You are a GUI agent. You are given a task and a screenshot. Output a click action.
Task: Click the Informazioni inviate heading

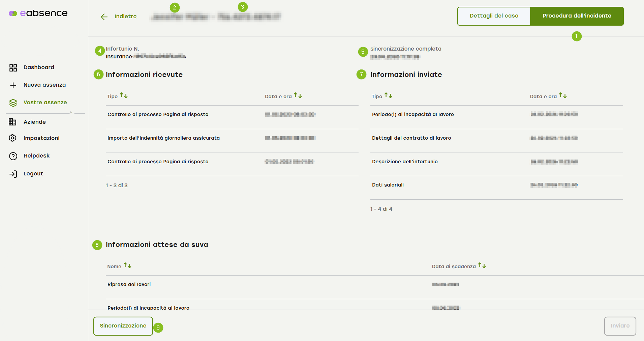(406, 75)
